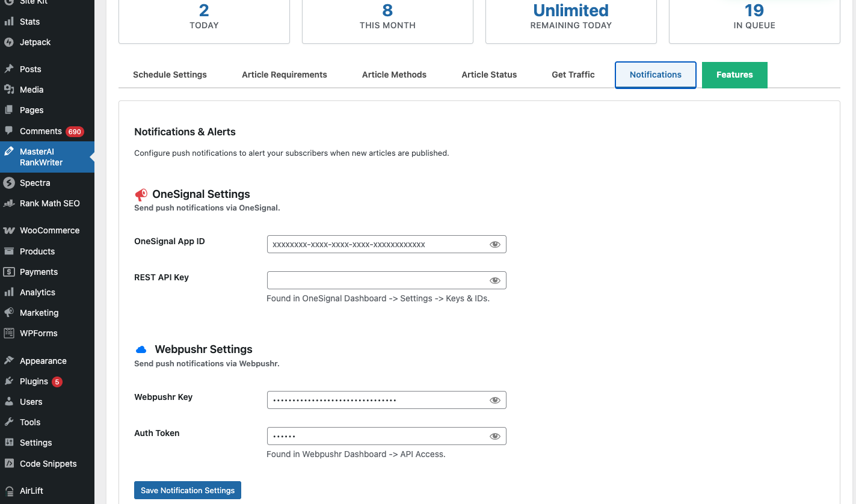The height and width of the screenshot is (504, 856).
Task: Open the WooCommerce icon in sidebar
Action: 9,230
